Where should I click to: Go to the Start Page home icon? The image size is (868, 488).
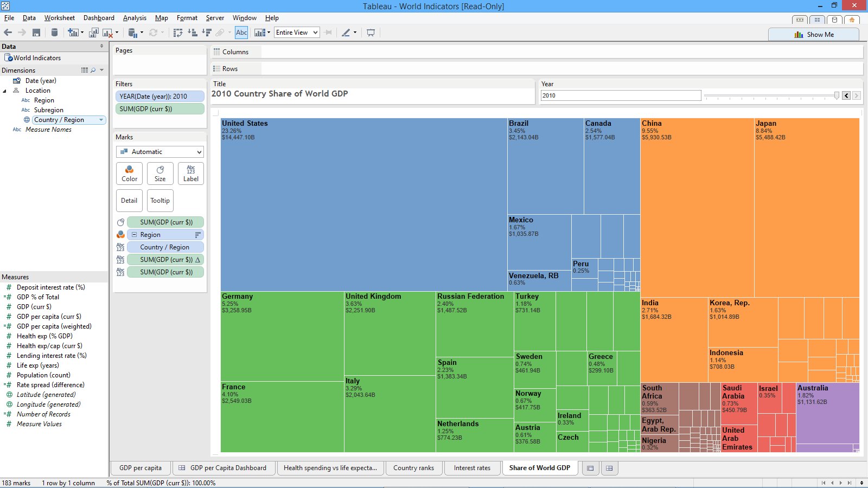pos(852,20)
